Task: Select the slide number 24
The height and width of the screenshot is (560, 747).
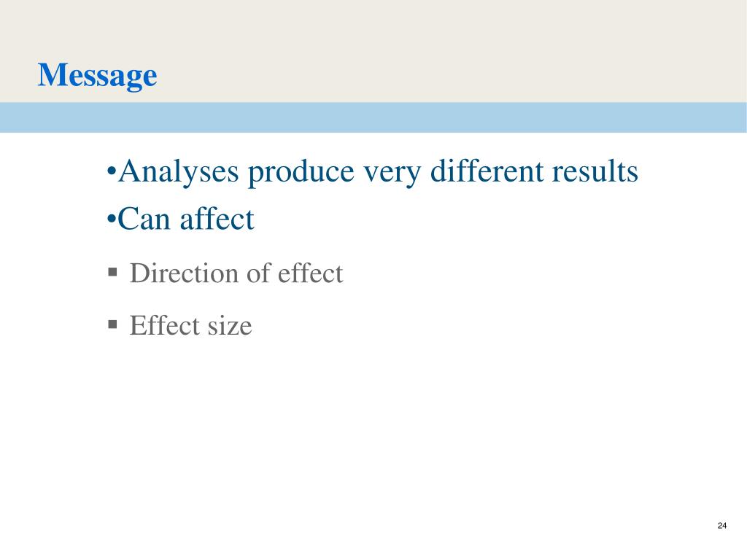Action: (721, 526)
